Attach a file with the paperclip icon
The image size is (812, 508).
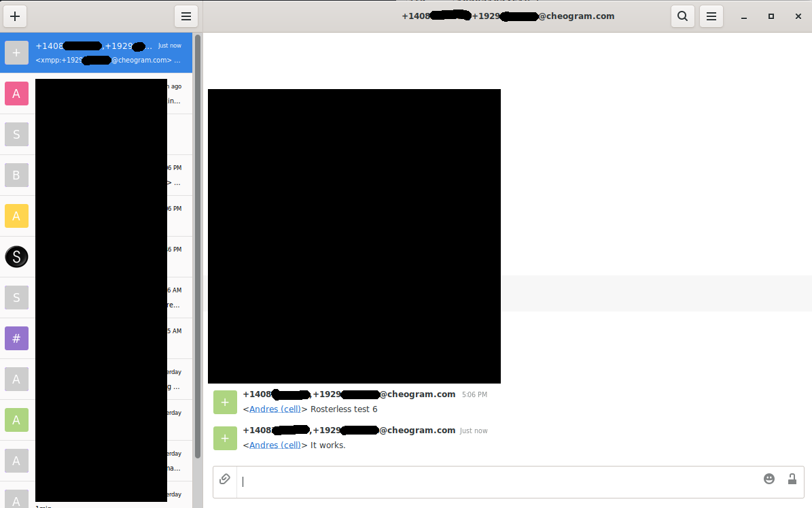tap(225, 479)
